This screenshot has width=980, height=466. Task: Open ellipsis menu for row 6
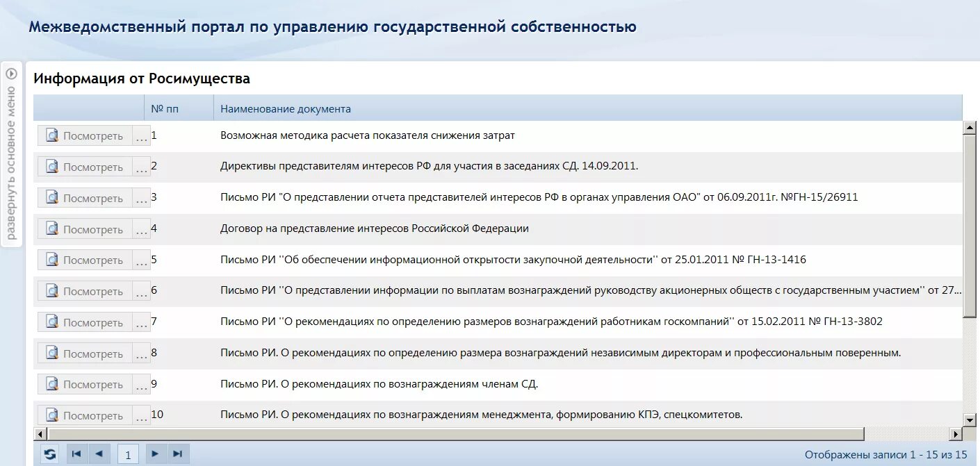pyautogui.click(x=141, y=292)
